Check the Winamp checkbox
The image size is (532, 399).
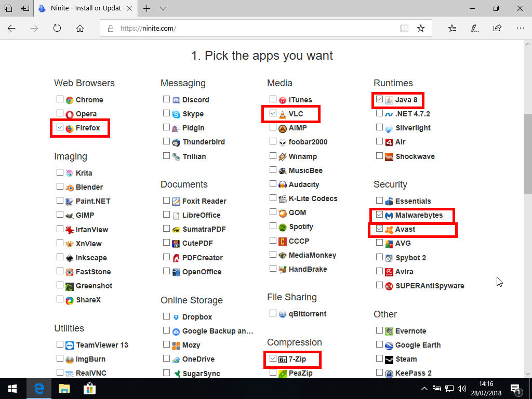273,155
